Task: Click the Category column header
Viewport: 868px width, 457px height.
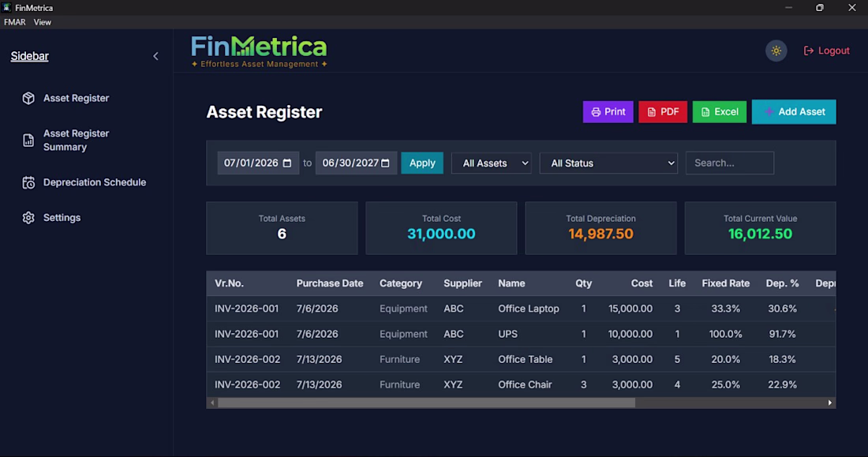Action: click(x=401, y=283)
